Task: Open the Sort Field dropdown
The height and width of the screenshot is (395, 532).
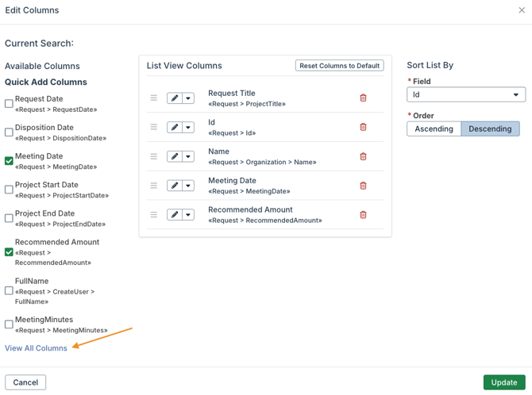Action: pos(465,95)
